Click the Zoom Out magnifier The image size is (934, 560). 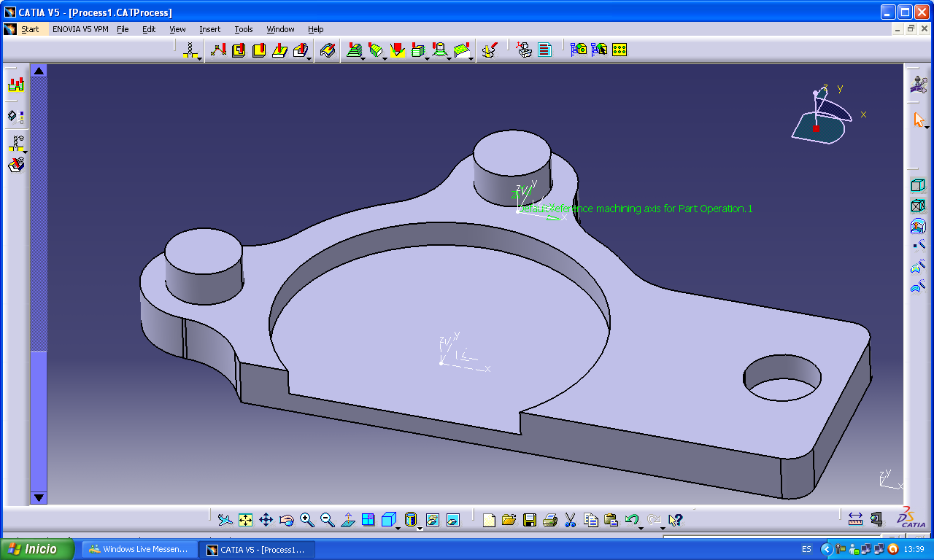tap(327, 520)
